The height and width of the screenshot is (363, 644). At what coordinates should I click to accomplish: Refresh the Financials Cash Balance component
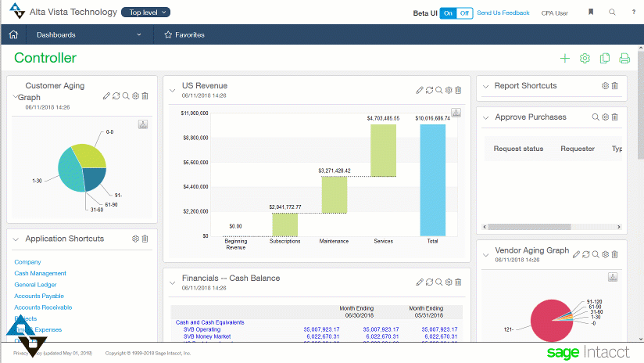tap(429, 282)
